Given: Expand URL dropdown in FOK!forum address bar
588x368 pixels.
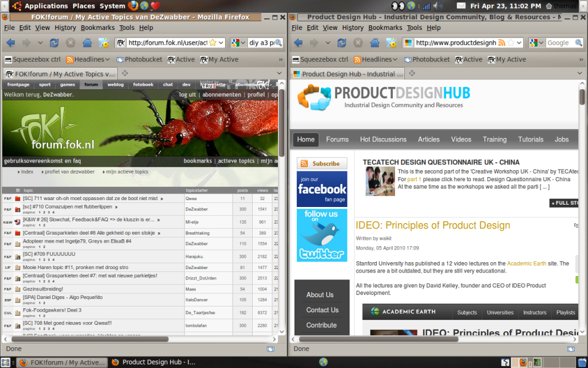Looking at the screenshot, I should tap(221, 43).
